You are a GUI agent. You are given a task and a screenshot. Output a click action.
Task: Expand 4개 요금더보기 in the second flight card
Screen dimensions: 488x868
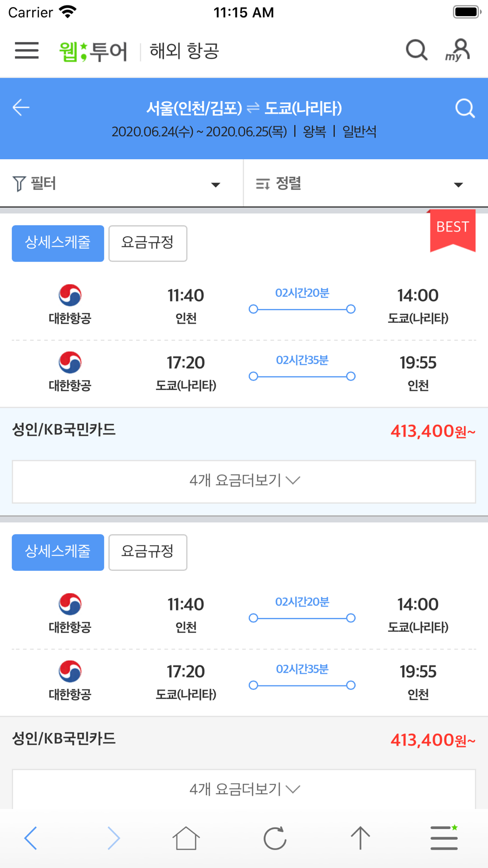point(244,789)
